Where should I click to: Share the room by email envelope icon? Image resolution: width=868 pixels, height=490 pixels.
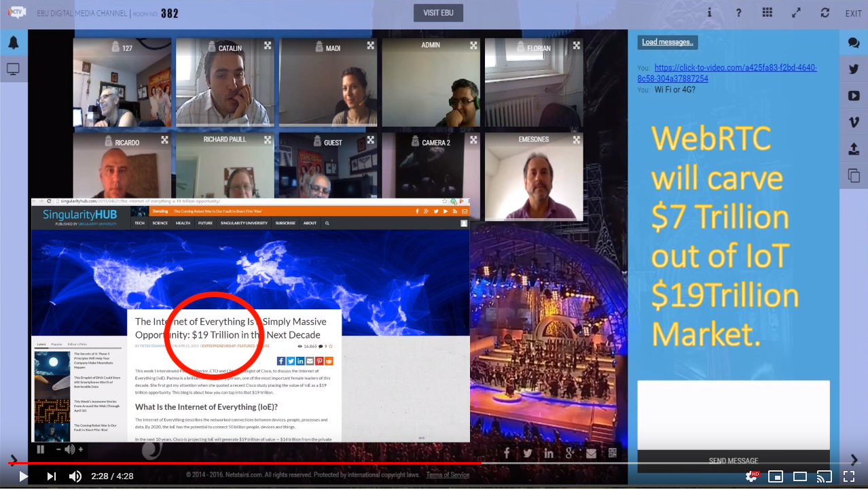click(x=592, y=453)
